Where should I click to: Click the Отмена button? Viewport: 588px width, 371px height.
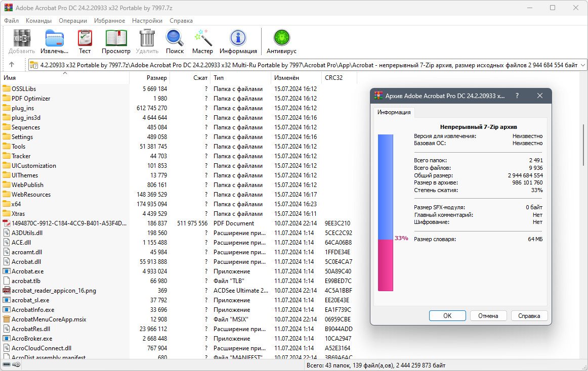(488, 315)
